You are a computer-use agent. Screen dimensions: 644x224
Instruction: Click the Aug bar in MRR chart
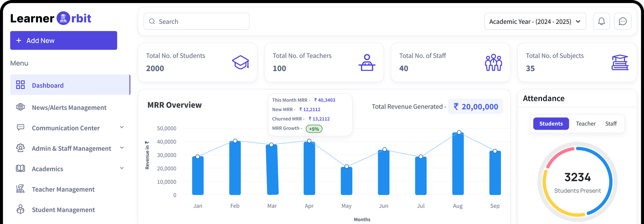(458, 164)
